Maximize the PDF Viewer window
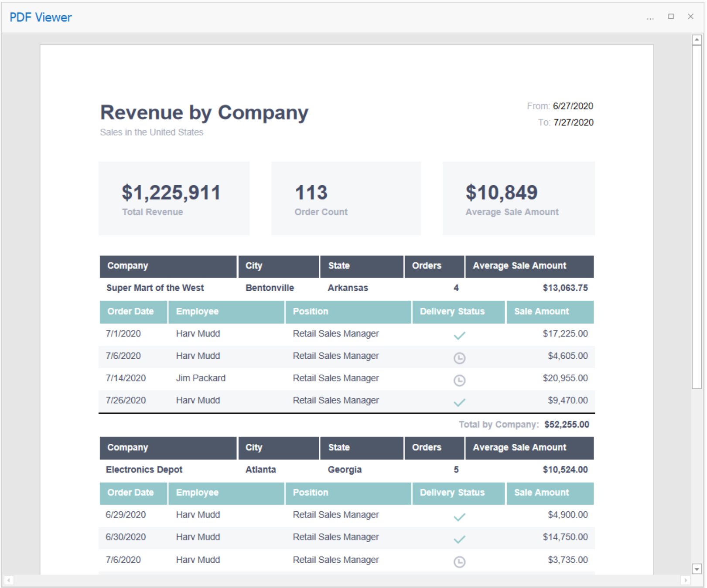Image resolution: width=707 pixels, height=588 pixels. [671, 17]
